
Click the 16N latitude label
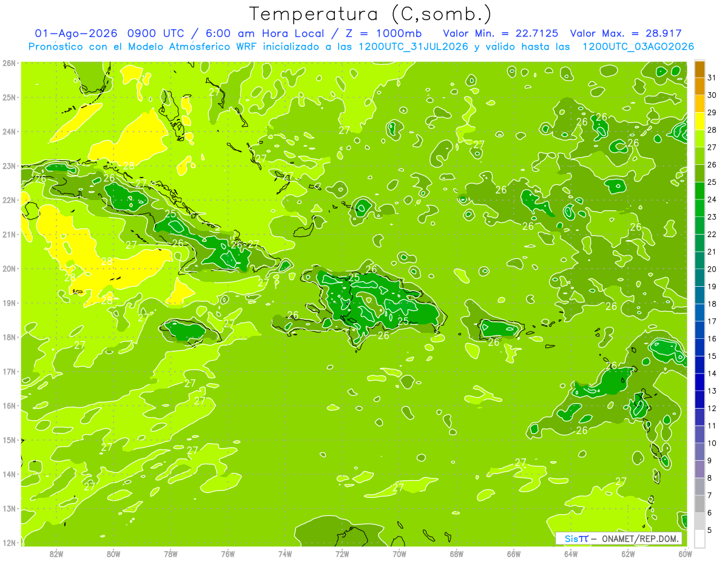coord(9,406)
